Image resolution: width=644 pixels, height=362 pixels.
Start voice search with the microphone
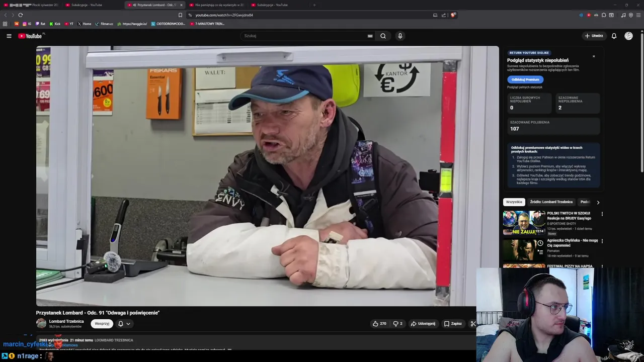400,36
